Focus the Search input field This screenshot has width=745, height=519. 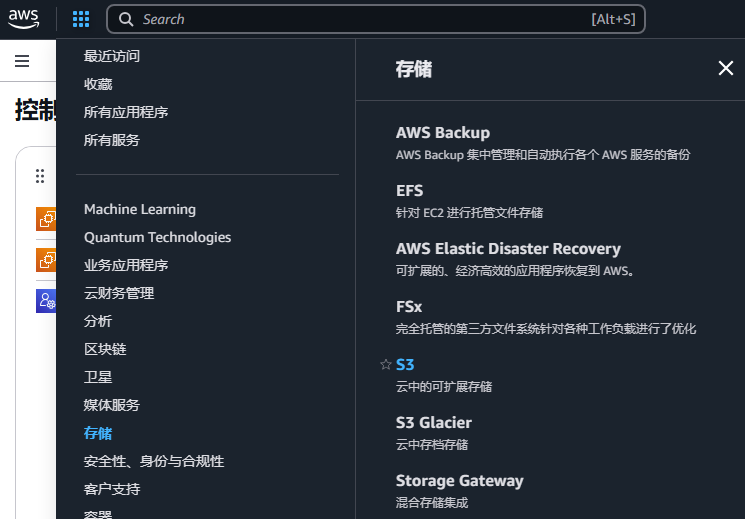pyautogui.click(x=376, y=19)
